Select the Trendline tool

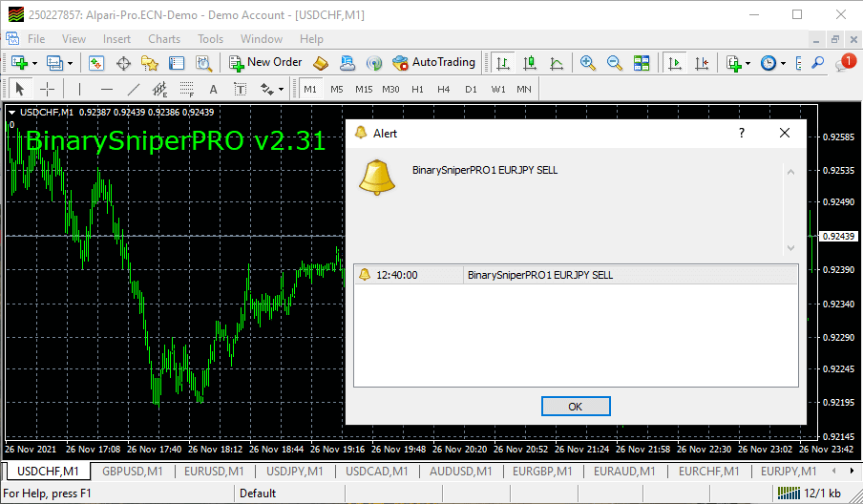pos(134,89)
